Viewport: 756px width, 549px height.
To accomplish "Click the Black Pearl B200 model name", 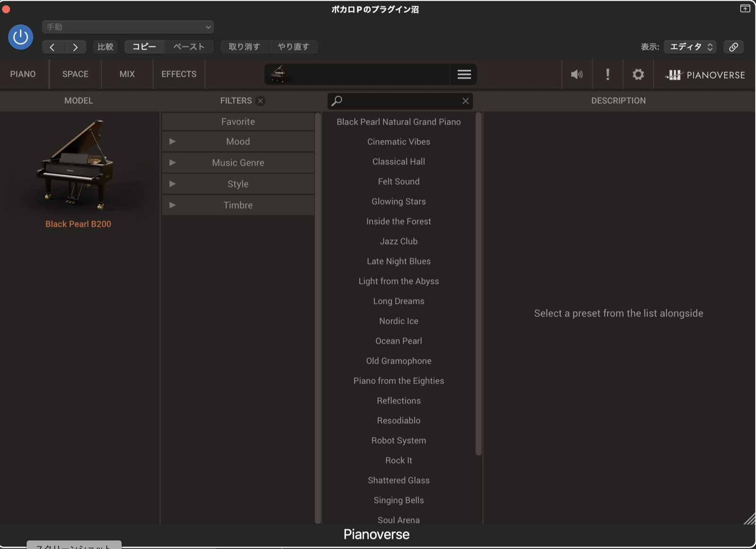I will [x=78, y=224].
